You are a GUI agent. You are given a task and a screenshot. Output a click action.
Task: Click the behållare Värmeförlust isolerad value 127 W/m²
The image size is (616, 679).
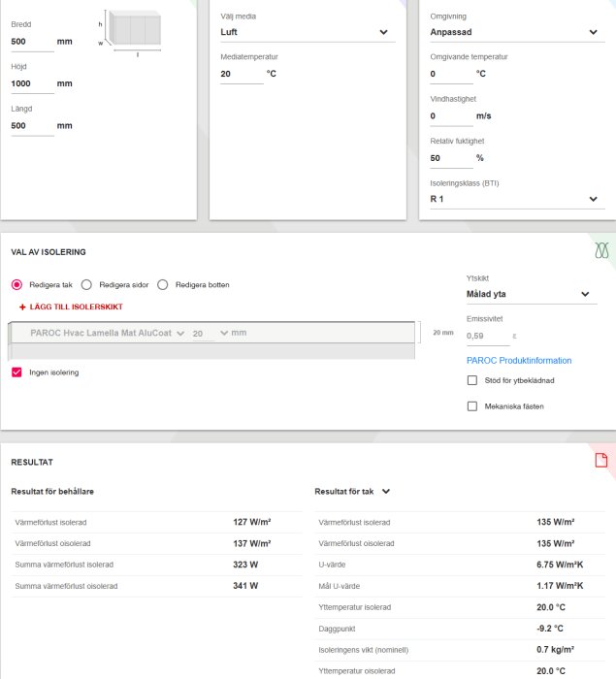pos(251,522)
